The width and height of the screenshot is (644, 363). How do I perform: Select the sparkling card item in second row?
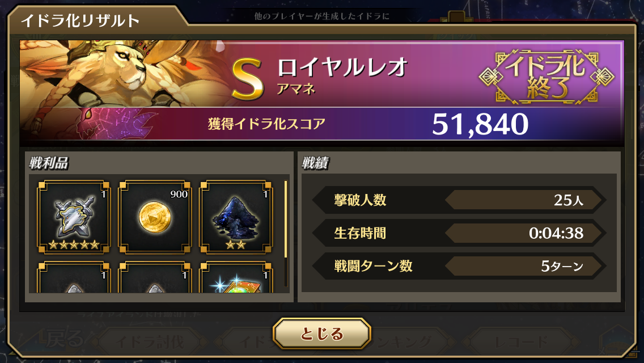(x=236, y=277)
